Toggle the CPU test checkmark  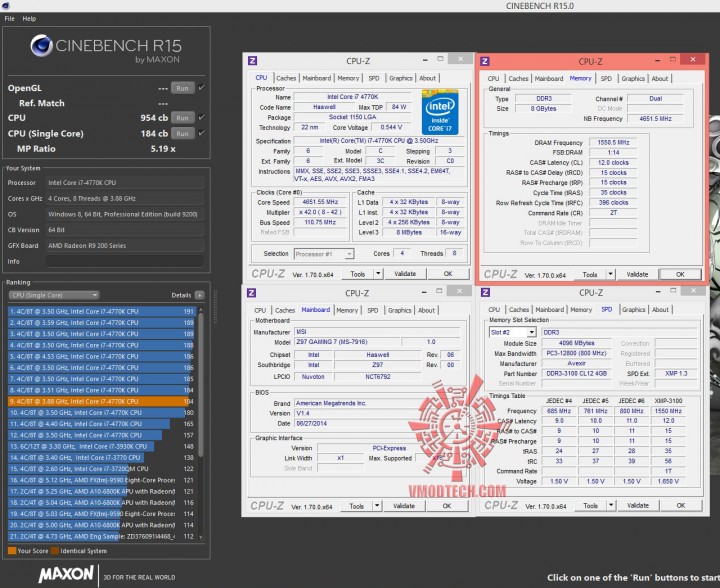[x=202, y=118]
